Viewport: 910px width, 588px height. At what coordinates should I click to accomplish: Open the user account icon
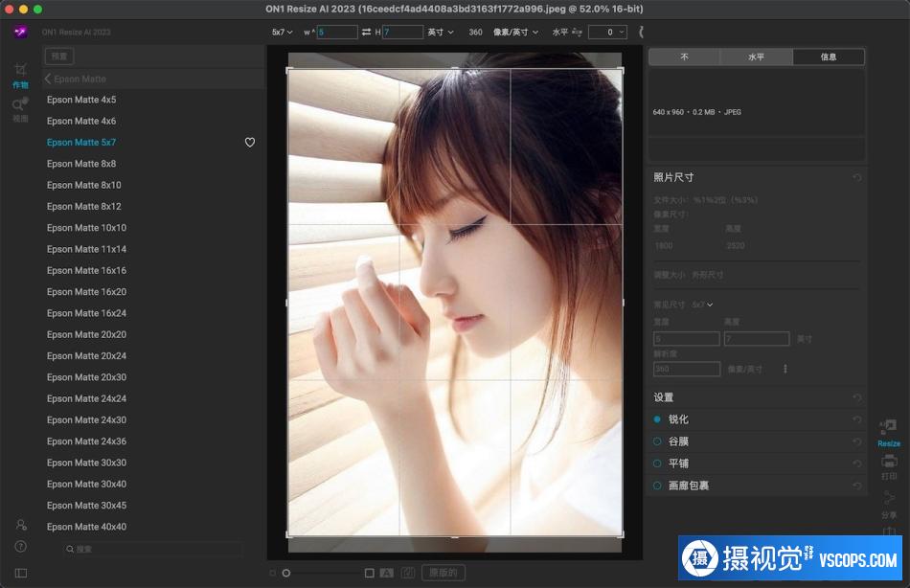pos(21,525)
